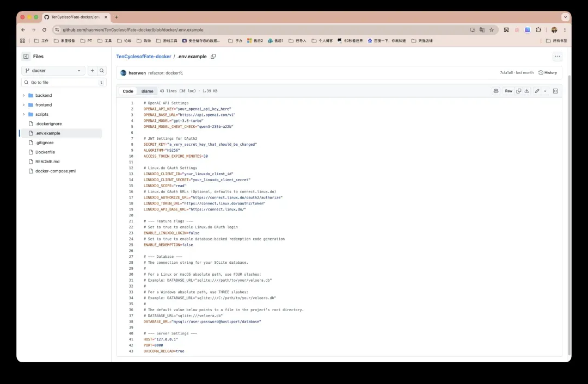Click the add file plus icon

93,71
